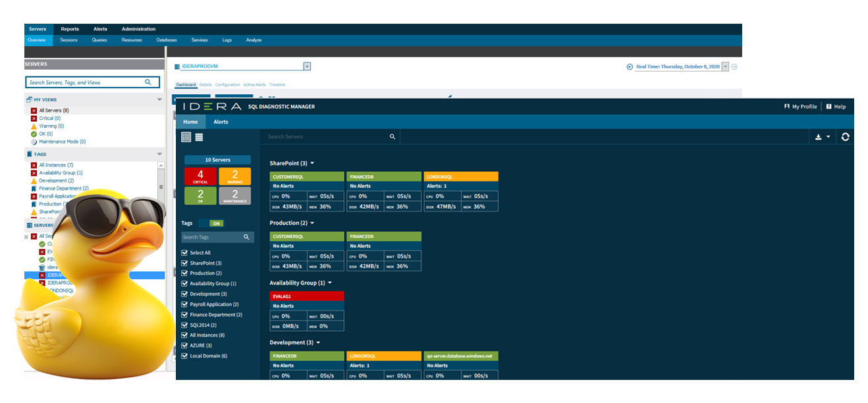Open the EVALAG1 critical server card
This screenshot has height=403, width=868.
(307, 311)
